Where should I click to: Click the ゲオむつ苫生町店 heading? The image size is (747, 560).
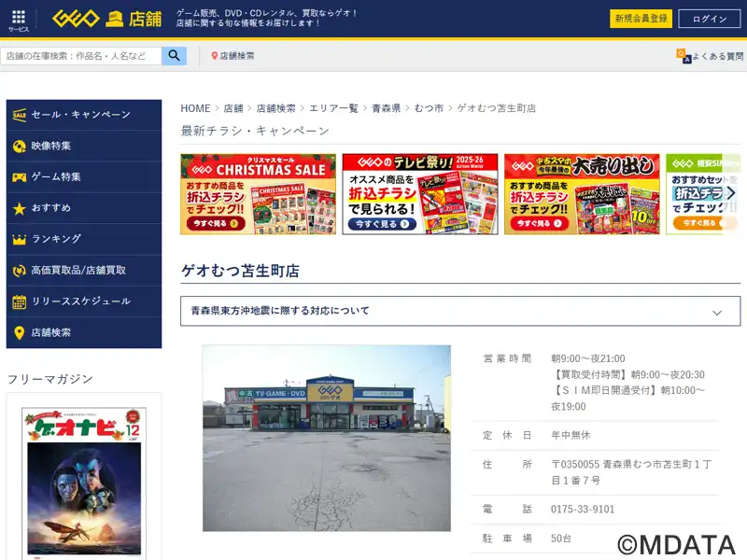[241, 271]
